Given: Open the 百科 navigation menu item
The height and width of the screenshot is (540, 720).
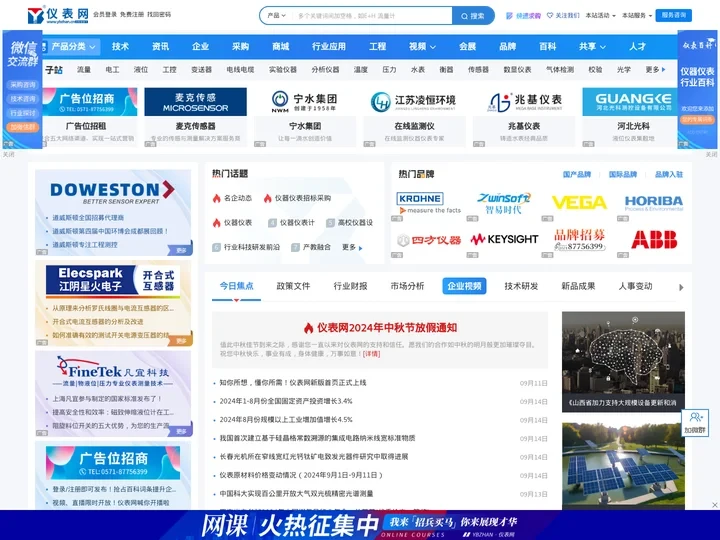Looking at the screenshot, I should (548, 46).
